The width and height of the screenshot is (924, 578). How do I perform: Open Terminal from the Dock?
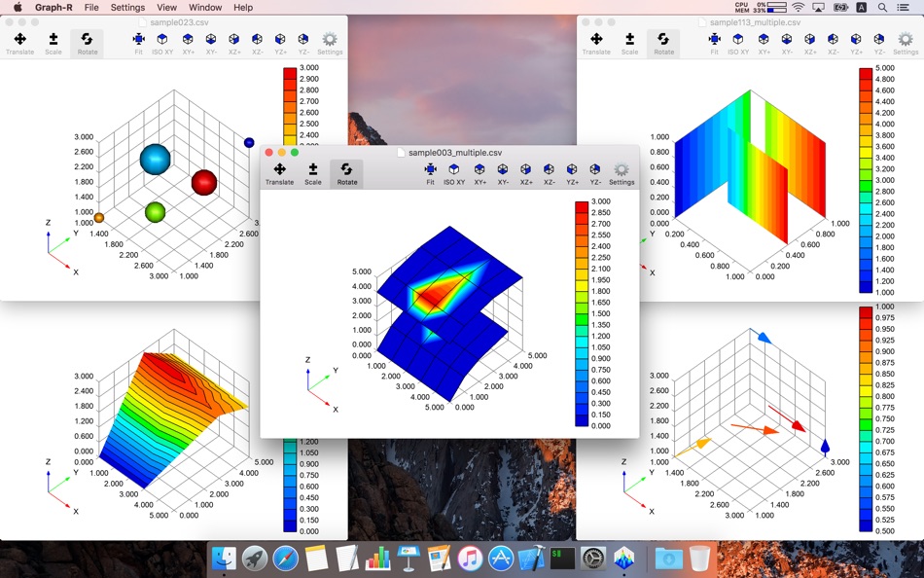(x=562, y=558)
